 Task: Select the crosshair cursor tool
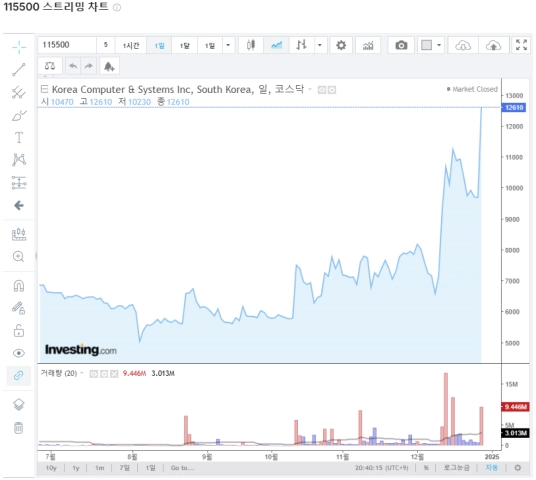point(19,47)
